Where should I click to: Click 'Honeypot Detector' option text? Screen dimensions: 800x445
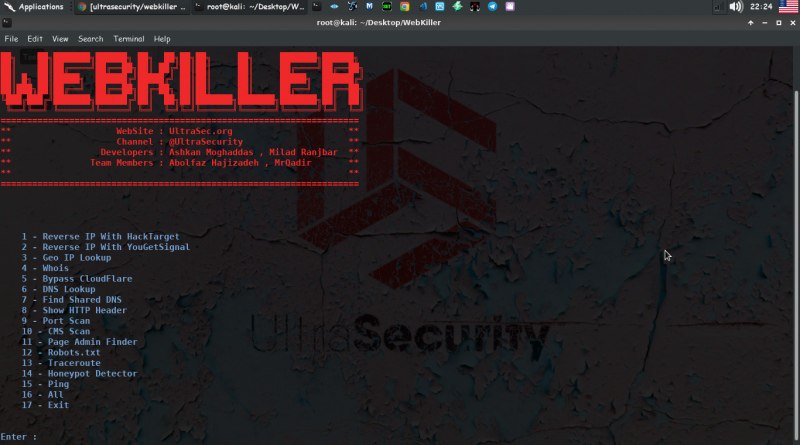click(92, 374)
